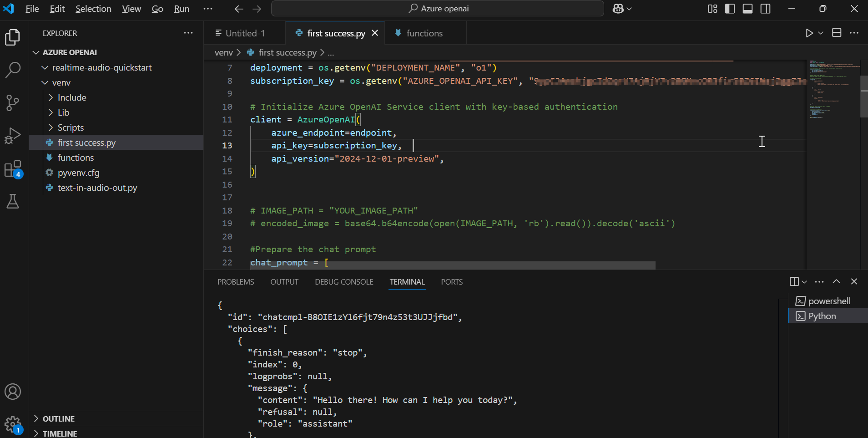Open the View menu

131,9
